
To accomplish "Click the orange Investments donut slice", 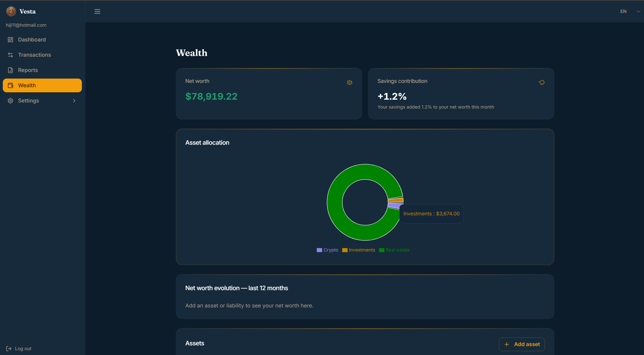I will point(396,200).
